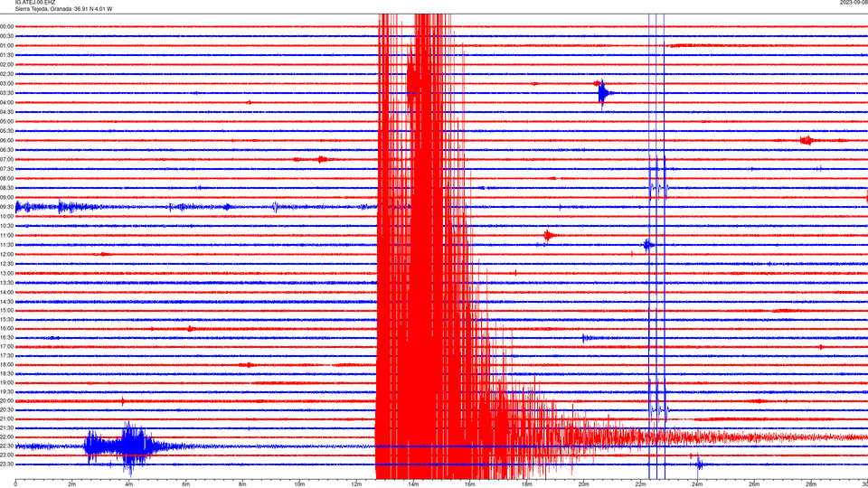Click the blue event on the 23:30 trace
This screenshot has width=868, height=488.
click(699, 465)
